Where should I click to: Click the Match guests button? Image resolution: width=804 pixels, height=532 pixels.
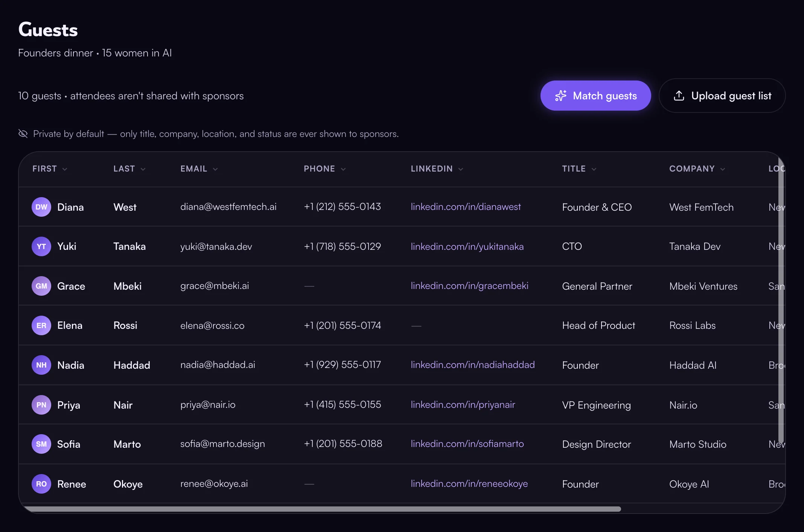pos(595,96)
